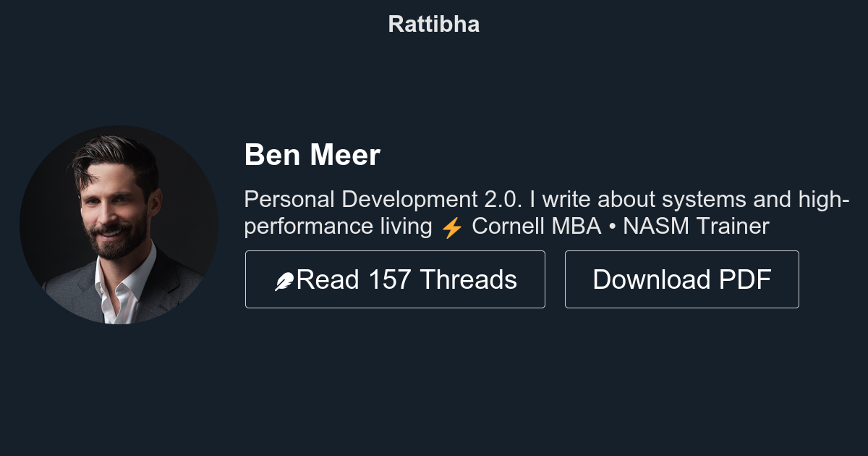Click the feather icon before Read 157 Threads
The width and height of the screenshot is (868, 456).
click(x=284, y=281)
